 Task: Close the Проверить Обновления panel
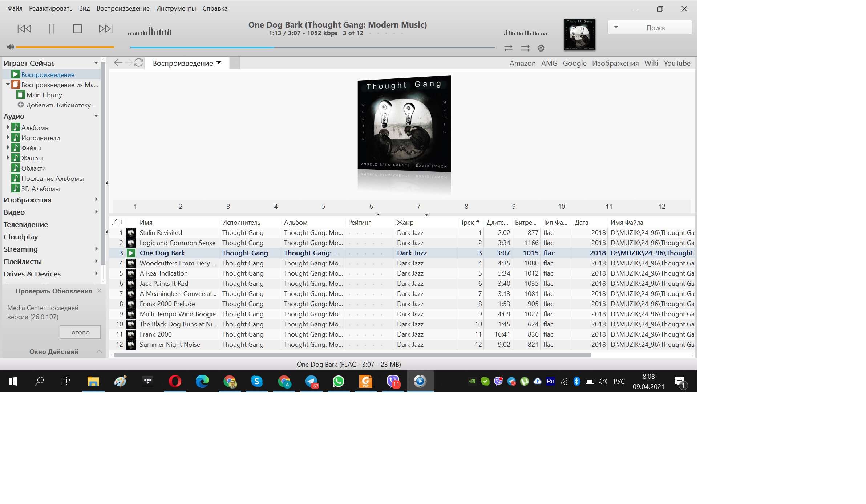99,291
